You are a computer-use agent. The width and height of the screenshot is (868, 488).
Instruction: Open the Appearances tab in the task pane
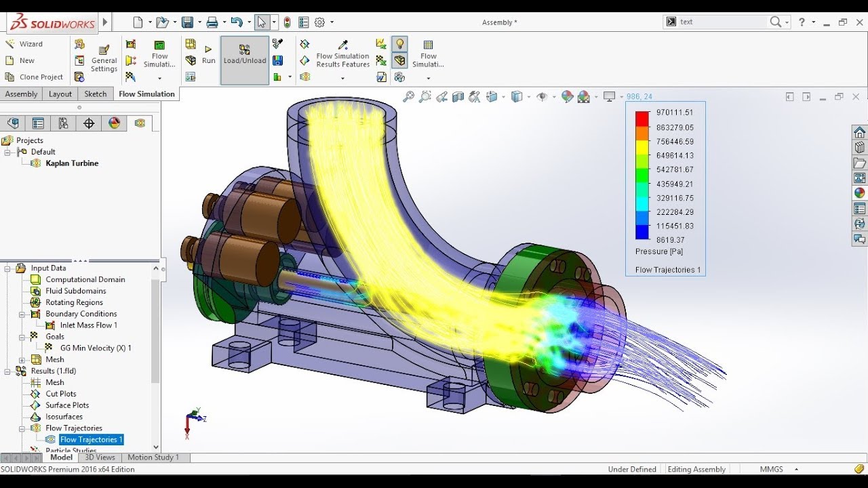[859, 193]
